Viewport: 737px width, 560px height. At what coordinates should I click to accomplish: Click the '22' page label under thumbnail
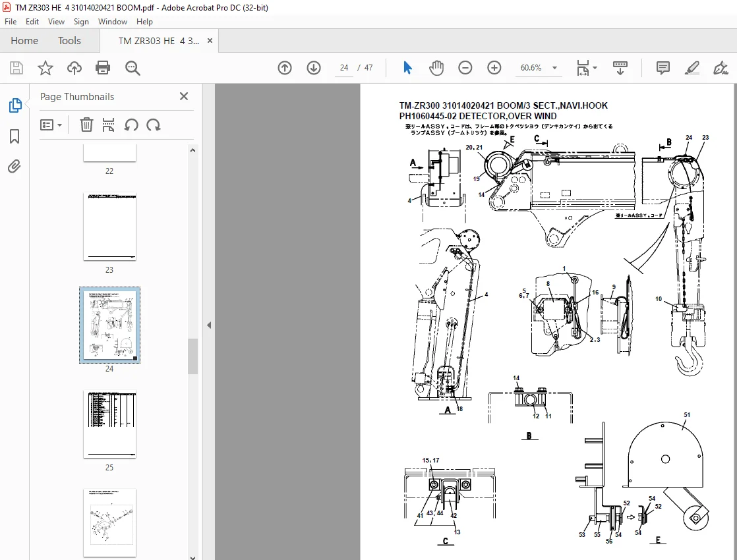point(109,171)
